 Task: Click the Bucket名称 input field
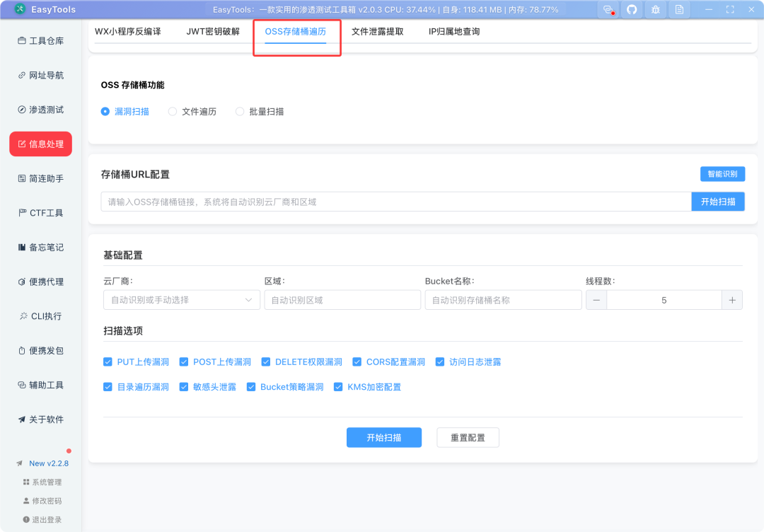504,300
